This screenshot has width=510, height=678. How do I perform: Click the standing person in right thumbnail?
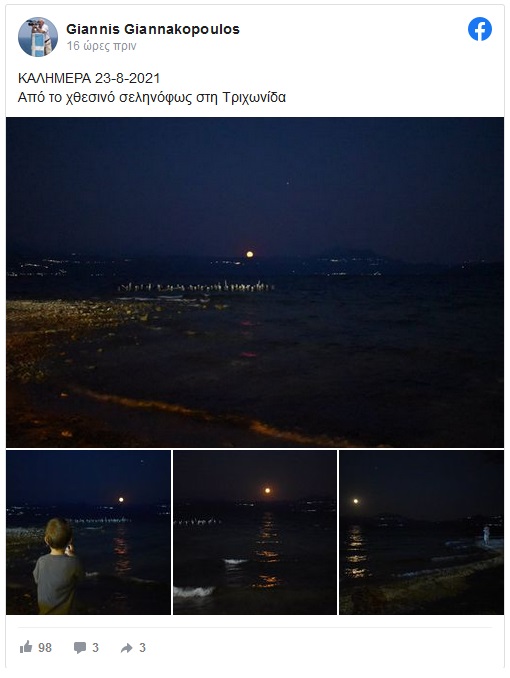[486, 535]
